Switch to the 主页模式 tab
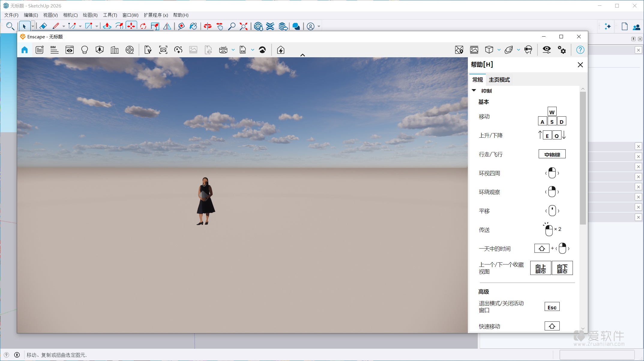The height and width of the screenshot is (361, 644). point(499,79)
